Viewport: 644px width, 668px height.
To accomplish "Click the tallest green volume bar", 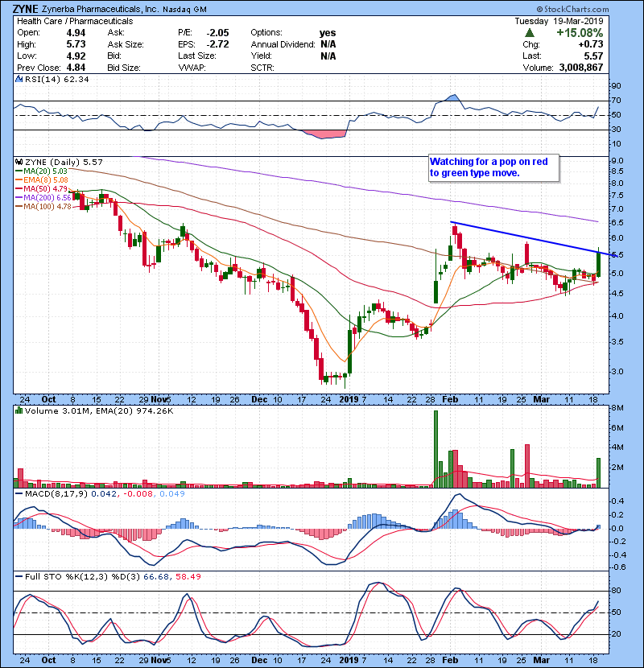I will click(436, 449).
